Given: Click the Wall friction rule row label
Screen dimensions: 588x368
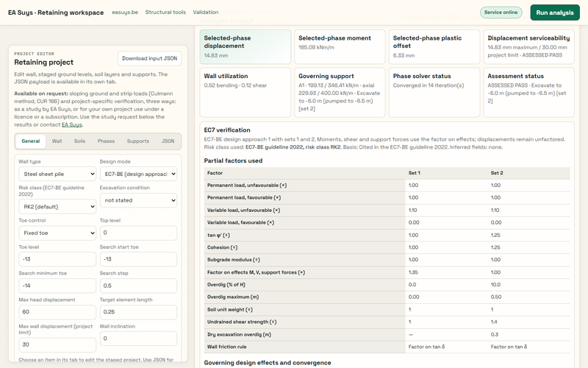Looking at the screenshot, I should [226, 347].
